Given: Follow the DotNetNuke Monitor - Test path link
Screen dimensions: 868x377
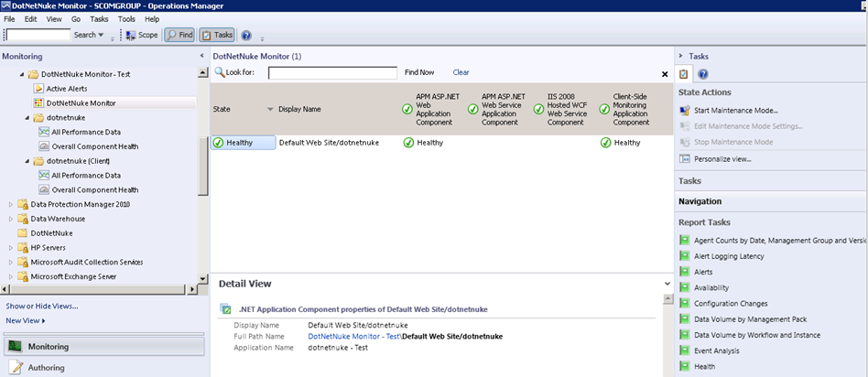Looking at the screenshot, I should (x=353, y=336).
